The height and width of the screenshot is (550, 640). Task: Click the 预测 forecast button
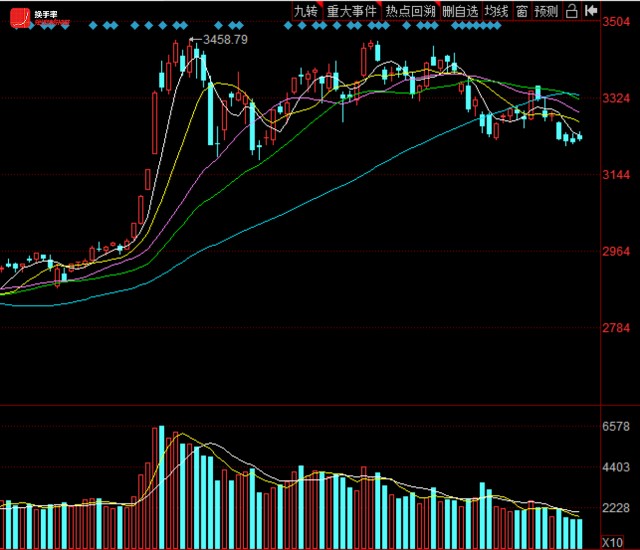[x=546, y=11]
